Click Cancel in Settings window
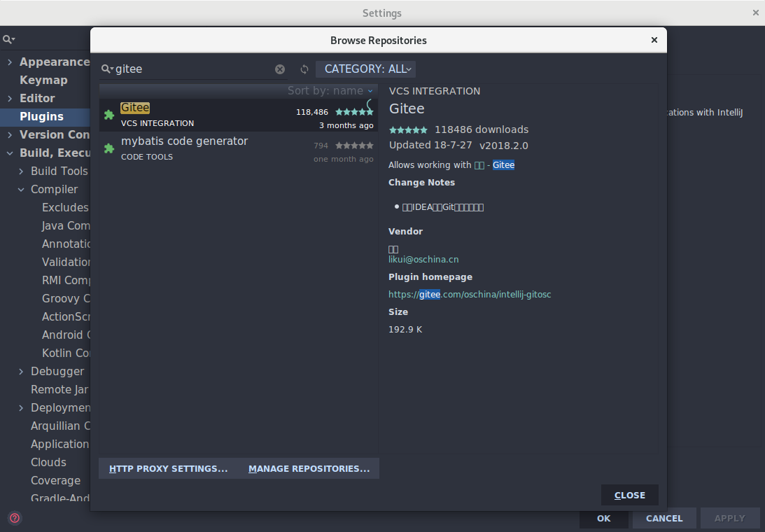This screenshot has width=765, height=532. pyautogui.click(x=664, y=518)
